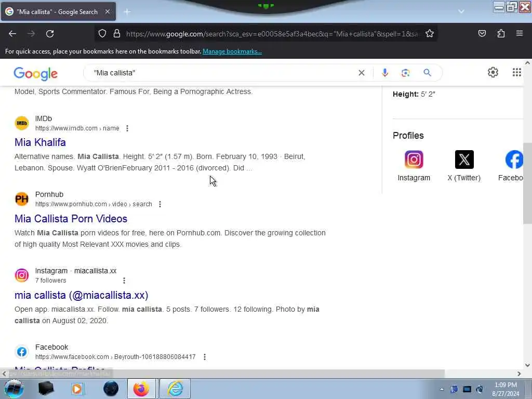Click the IMDb URL breadcrumb
Screen dimensions: 532x399
pyautogui.click(x=77, y=128)
